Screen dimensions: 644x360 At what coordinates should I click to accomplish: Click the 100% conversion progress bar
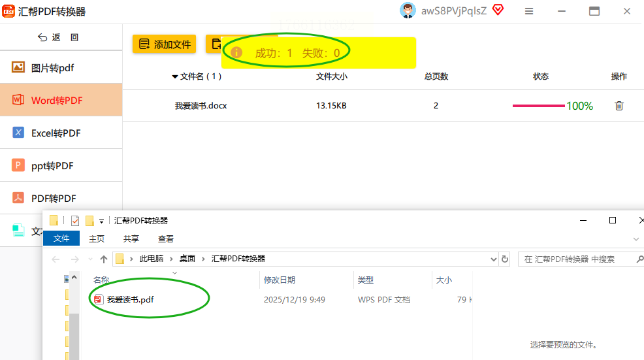click(x=538, y=106)
